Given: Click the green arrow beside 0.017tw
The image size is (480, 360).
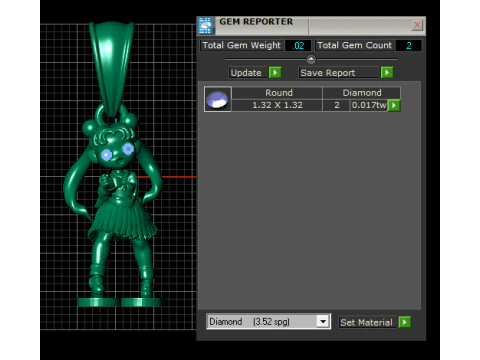Looking at the screenshot, I should pyautogui.click(x=394, y=105).
